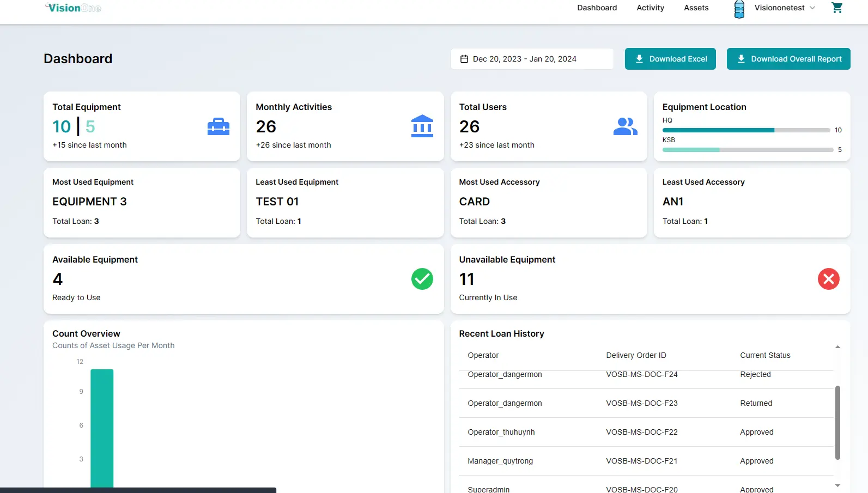The width and height of the screenshot is (868, 493).
Task: Click the shopping cart icon
Action: (837, 8)
